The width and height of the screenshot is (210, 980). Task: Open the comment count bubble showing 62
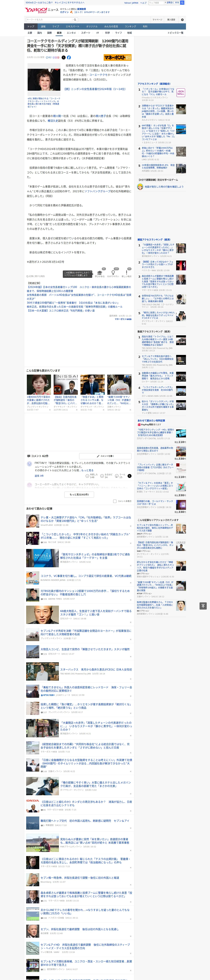tap(49, 57)
